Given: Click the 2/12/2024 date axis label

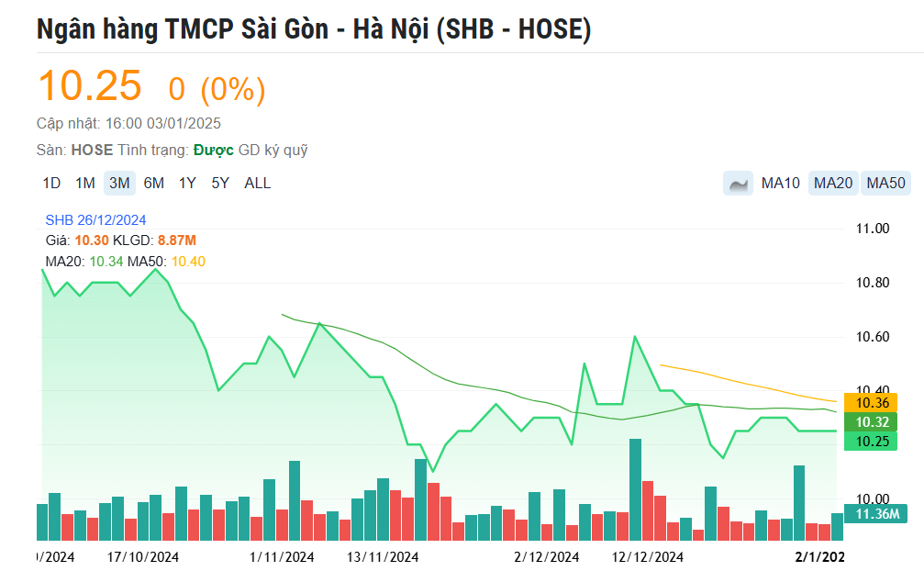Looking at the screenshot, I should click(546, 557).
